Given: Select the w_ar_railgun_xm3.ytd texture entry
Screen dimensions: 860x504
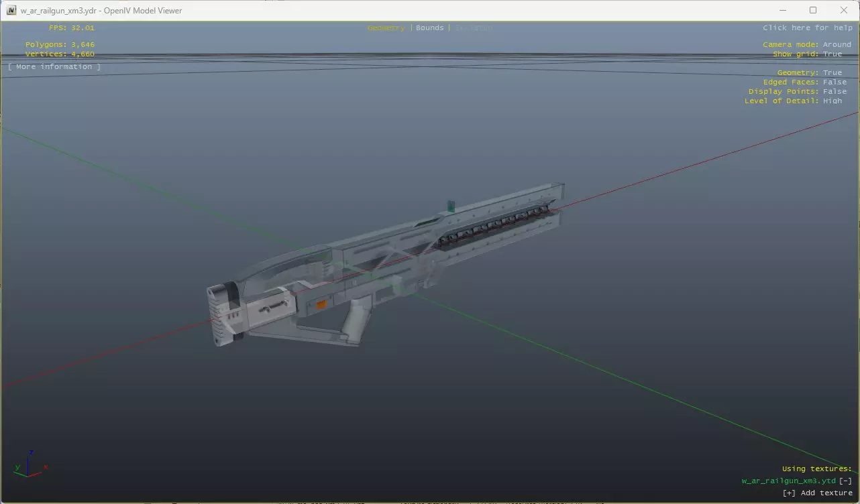Looking at the screenshot, I should [788, 481].
